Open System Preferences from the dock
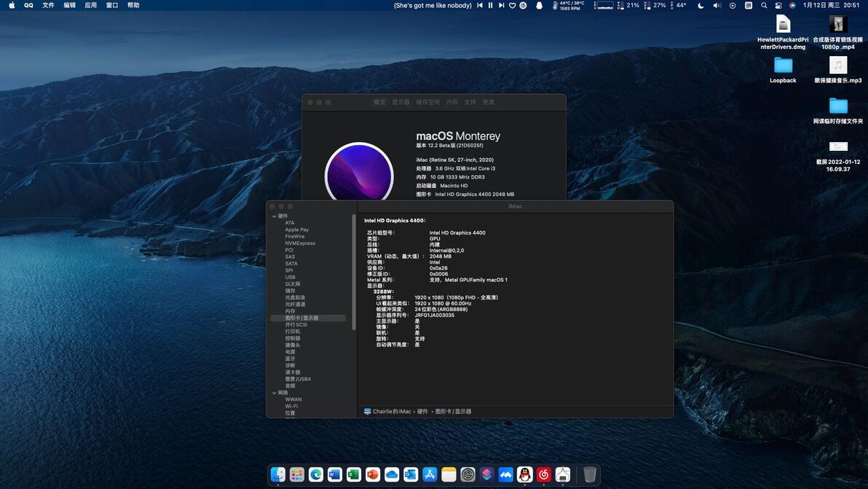This screenshot has width=868, height=489. click(467, 474)
